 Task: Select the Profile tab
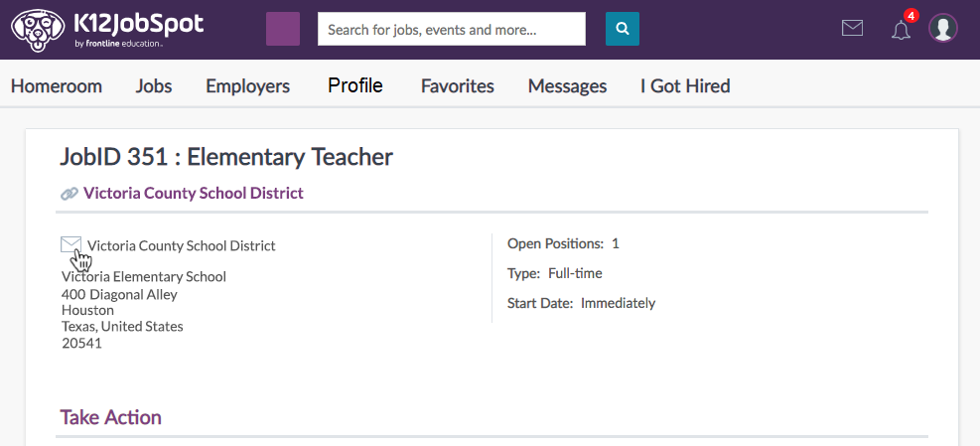click(355, 85)
